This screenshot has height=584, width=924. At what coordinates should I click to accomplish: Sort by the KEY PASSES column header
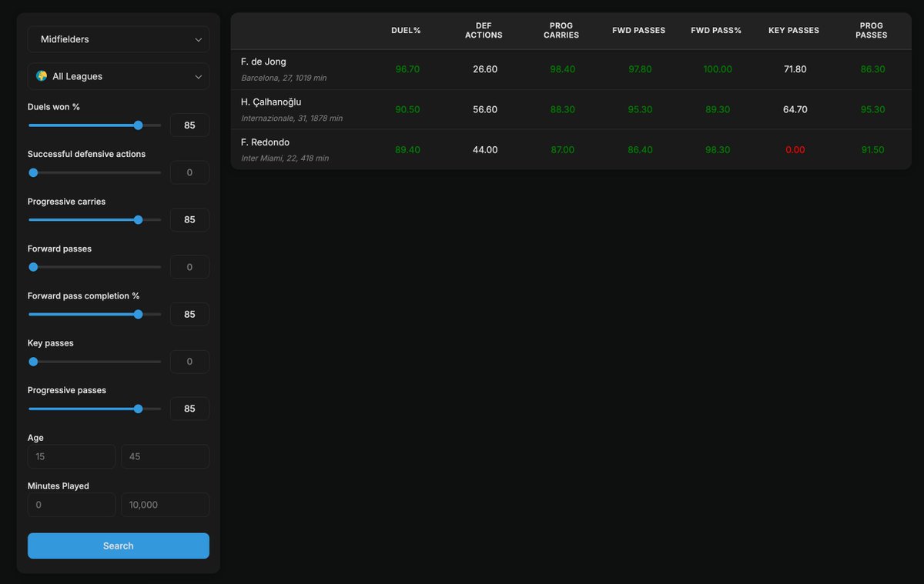pyautogui.click(x=794, y=31)
